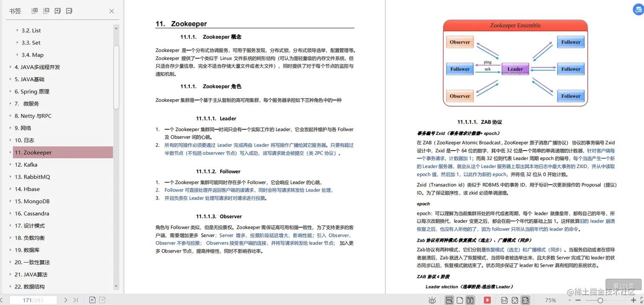Set zoom to actual size 1:1
Screen dimensions: 644x305
click(504, 300)
